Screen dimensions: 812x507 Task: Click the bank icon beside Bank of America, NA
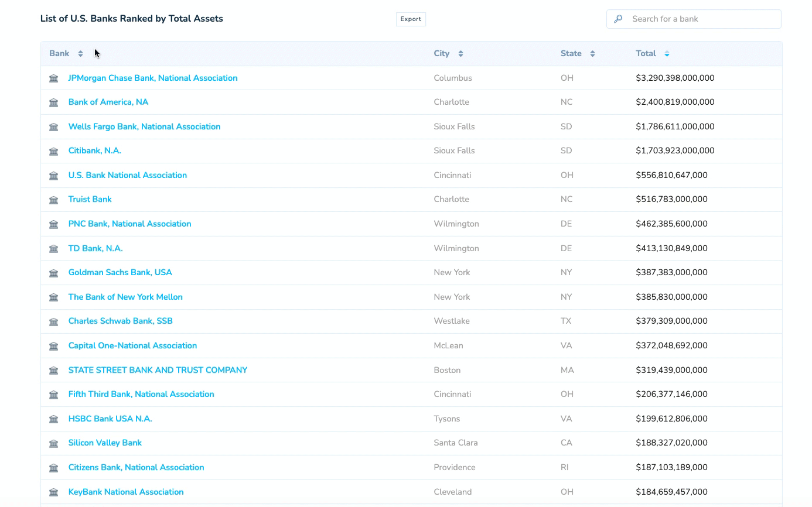(54, 102)
